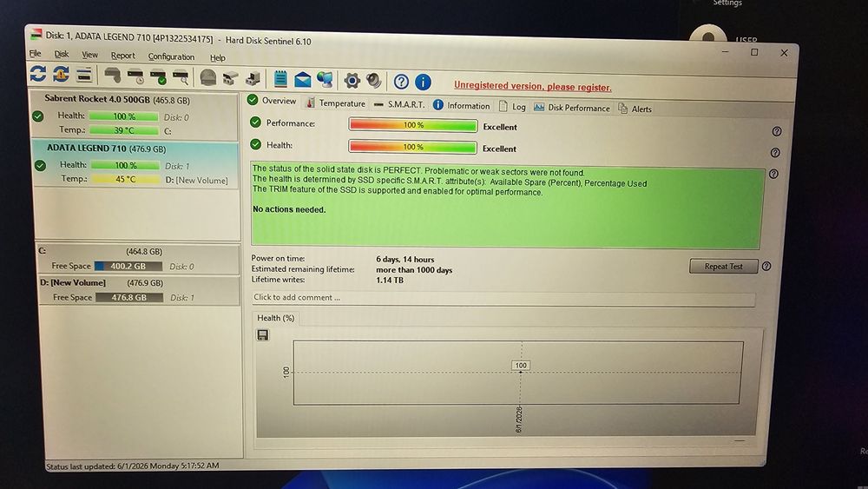The image size is (868, 489).
Task: Open the View menu
Action: 89,55
